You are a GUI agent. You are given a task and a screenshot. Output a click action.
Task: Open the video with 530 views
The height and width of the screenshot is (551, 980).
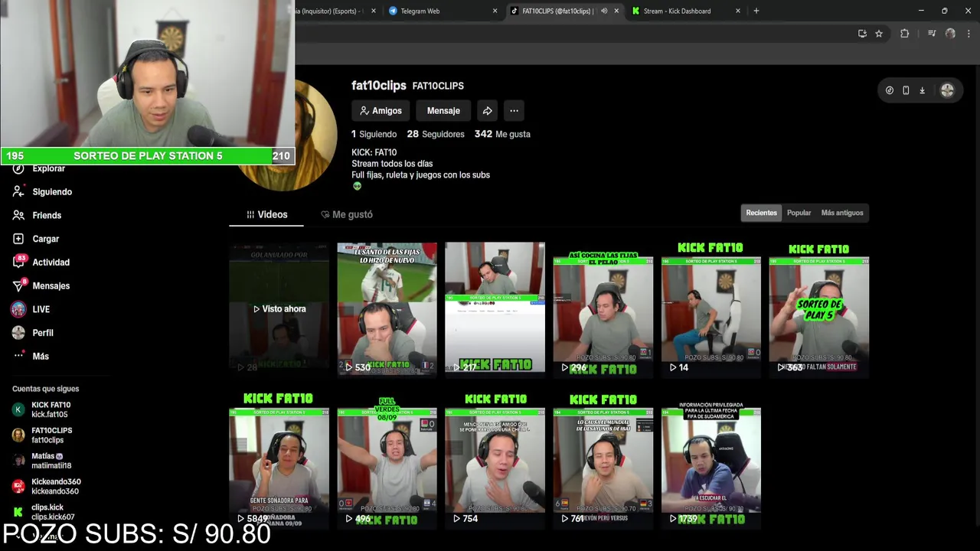pyautogui.click(x=387, y=308)
